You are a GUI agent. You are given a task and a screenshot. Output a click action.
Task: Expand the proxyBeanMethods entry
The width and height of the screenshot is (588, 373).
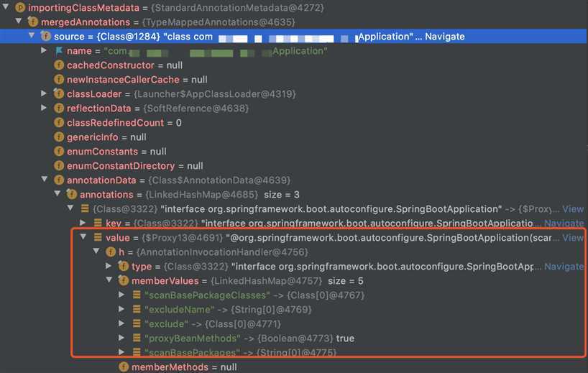click(x=121, y=337)
